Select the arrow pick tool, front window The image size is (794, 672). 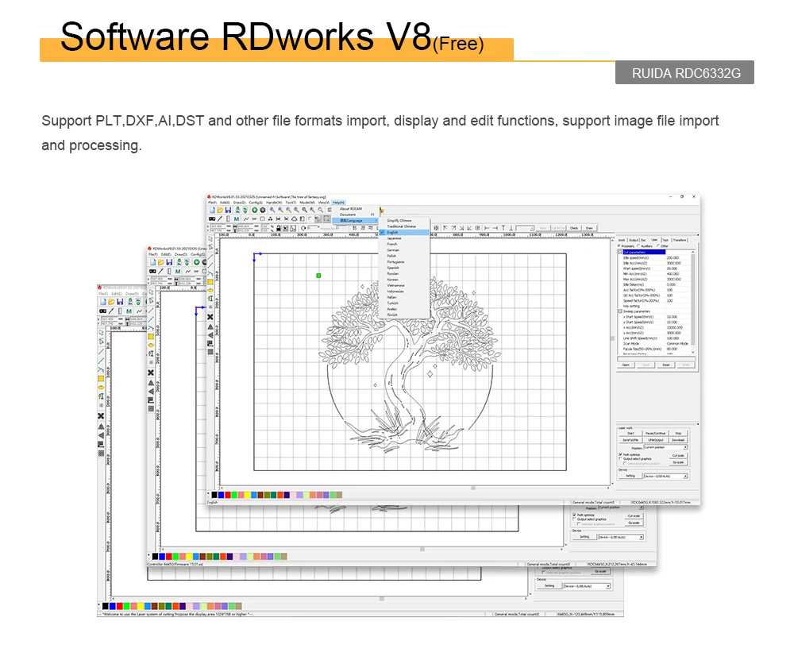click(210, 239)
